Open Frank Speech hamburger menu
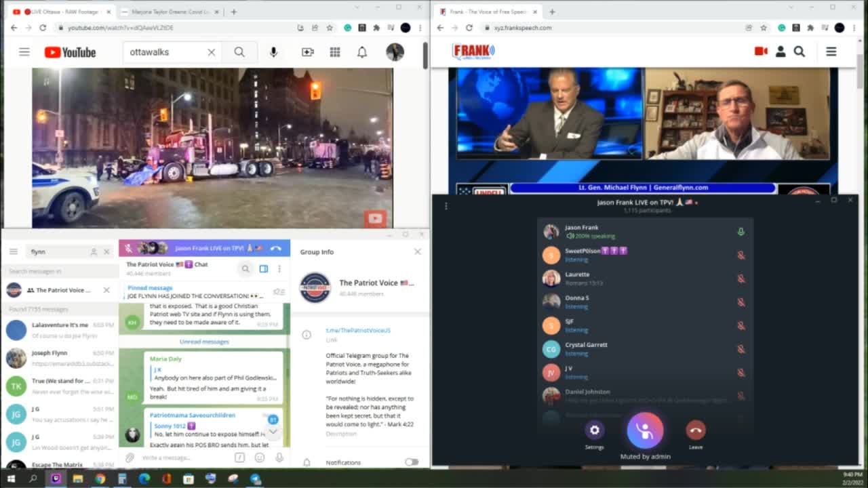 (x=831, y=52)
